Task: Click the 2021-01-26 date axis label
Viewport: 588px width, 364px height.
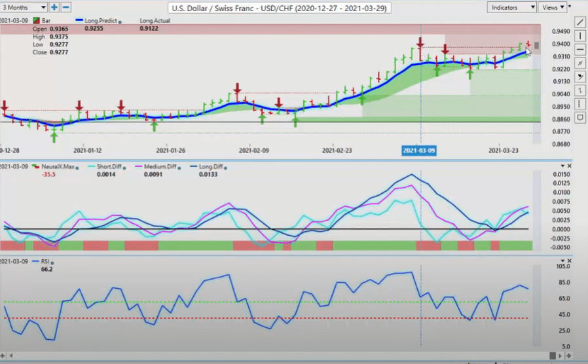Action: (171, 151)
